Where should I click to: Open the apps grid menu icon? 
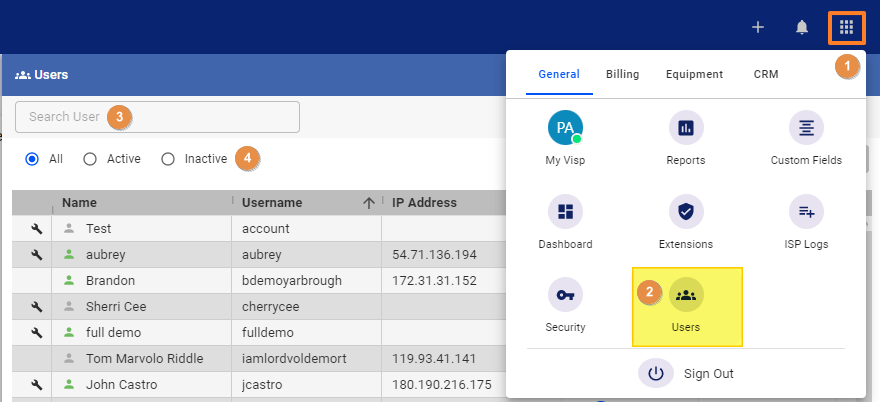(x=846, y=26)
